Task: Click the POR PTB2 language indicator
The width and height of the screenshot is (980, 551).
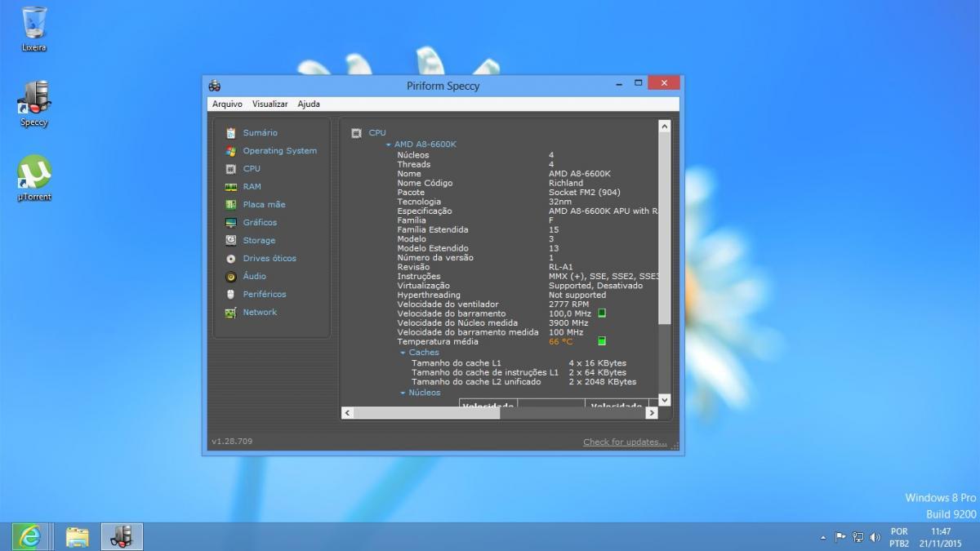Action: pyautogui.click(x=899, y=537)
